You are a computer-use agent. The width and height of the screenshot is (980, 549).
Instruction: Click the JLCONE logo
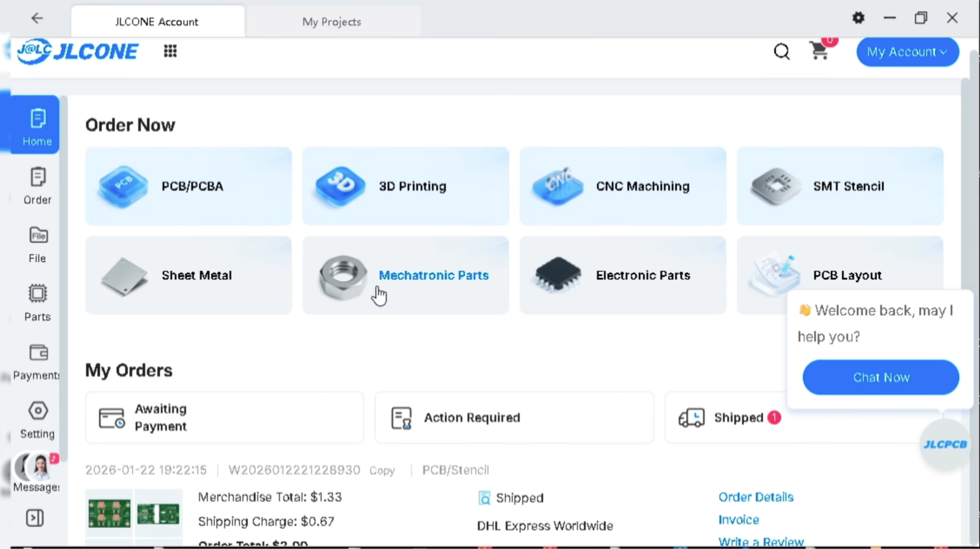(77, 51)
